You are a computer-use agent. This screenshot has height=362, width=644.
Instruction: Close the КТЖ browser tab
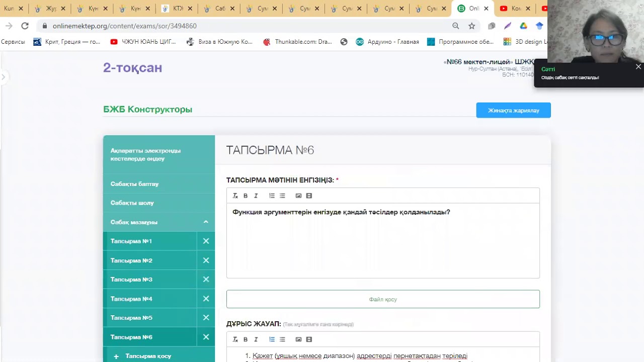click(x=190, y=9)
